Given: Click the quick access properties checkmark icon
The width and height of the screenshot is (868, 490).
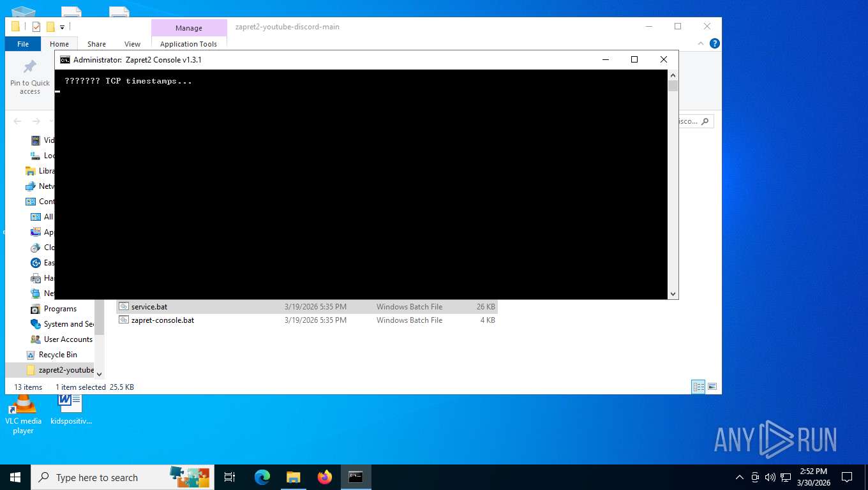Looking at the screenshot, I should pos(36,27).
